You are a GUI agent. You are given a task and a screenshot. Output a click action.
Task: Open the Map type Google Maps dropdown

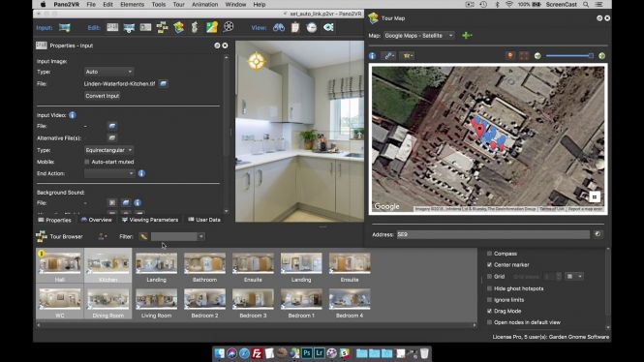(418, 36)
